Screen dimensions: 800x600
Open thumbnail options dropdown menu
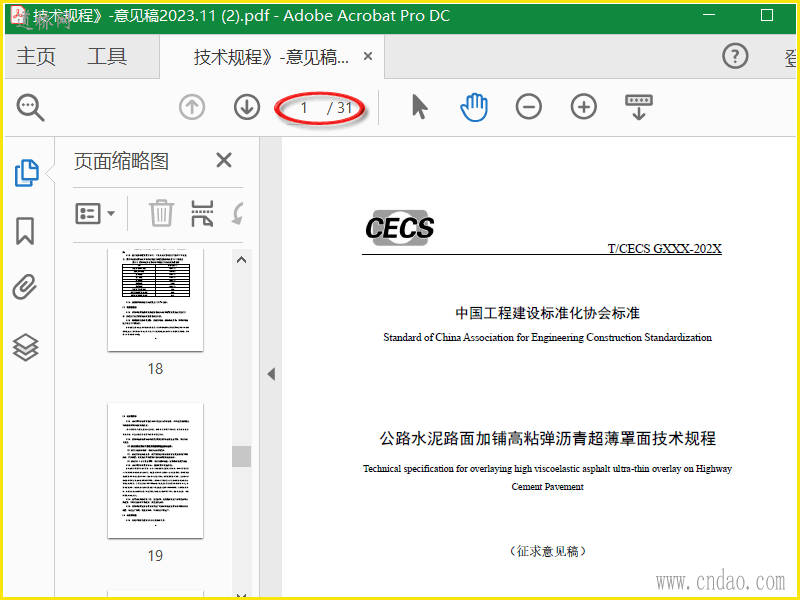click(95, 213)
